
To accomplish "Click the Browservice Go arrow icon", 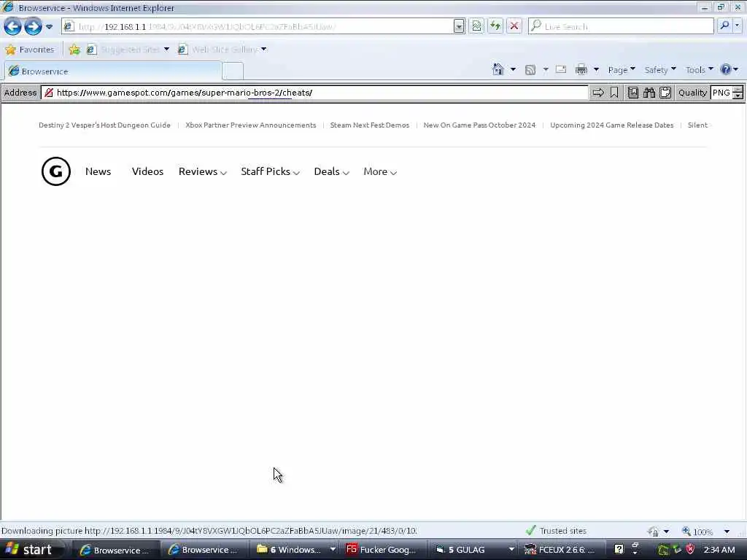I will [x=598, y=93].
